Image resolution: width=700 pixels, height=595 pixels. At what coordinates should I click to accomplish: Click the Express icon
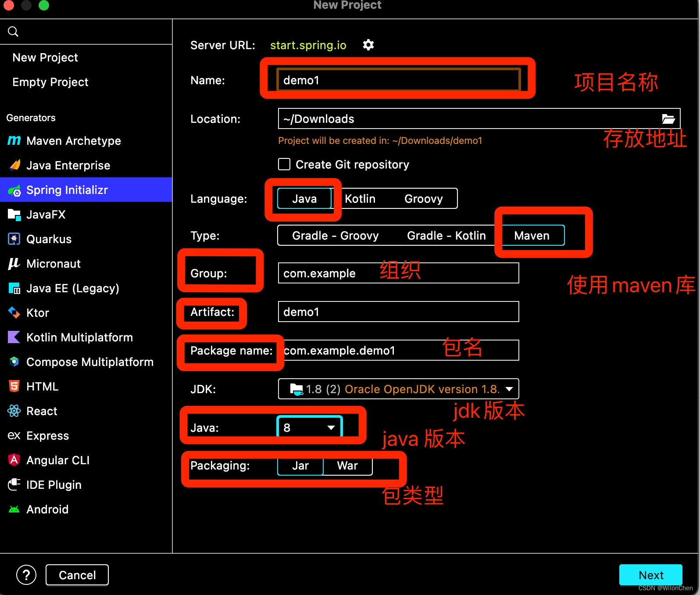pyautogui.click(x=14, y=435)
